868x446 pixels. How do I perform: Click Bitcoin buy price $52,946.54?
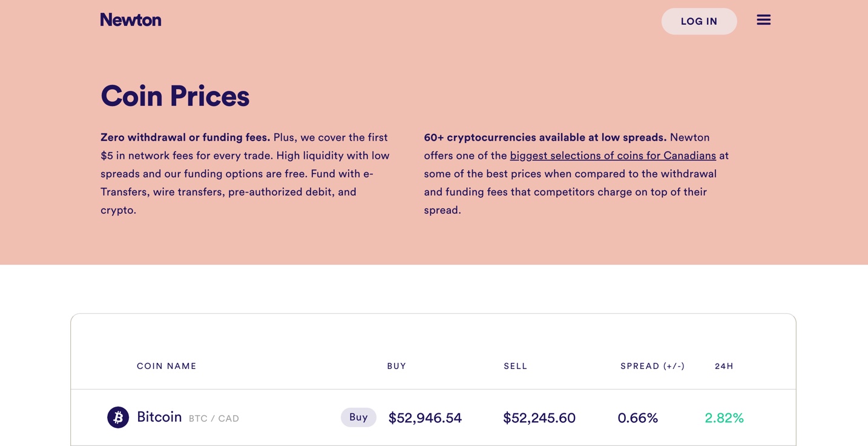pos(425,418)
